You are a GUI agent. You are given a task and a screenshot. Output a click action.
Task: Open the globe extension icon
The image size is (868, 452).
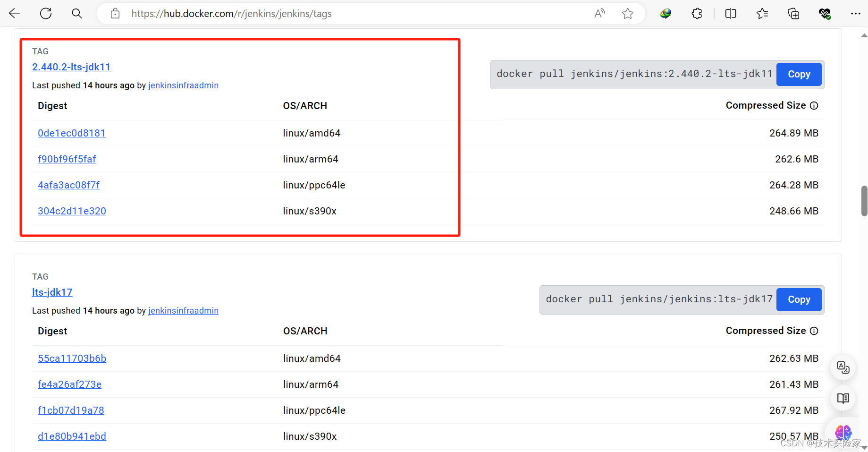666,14
